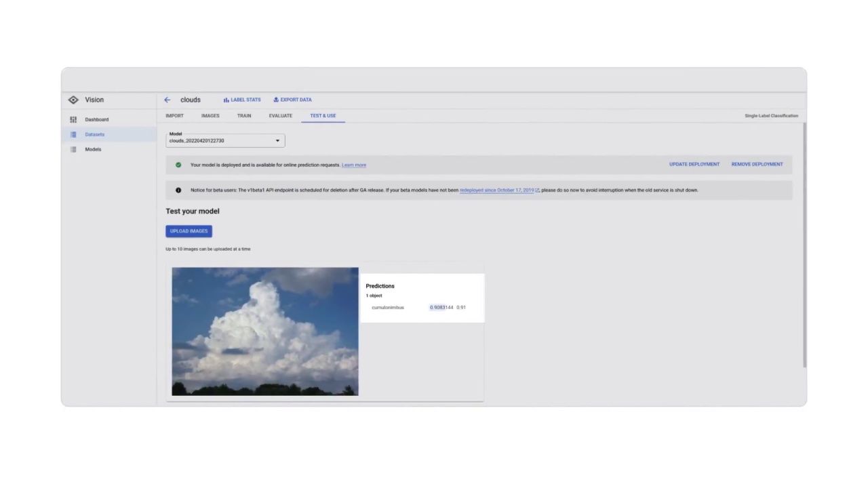The image size is (868, 488).
Task: Open Label Stats bar chart icon
Action: [x=226, y=100]
